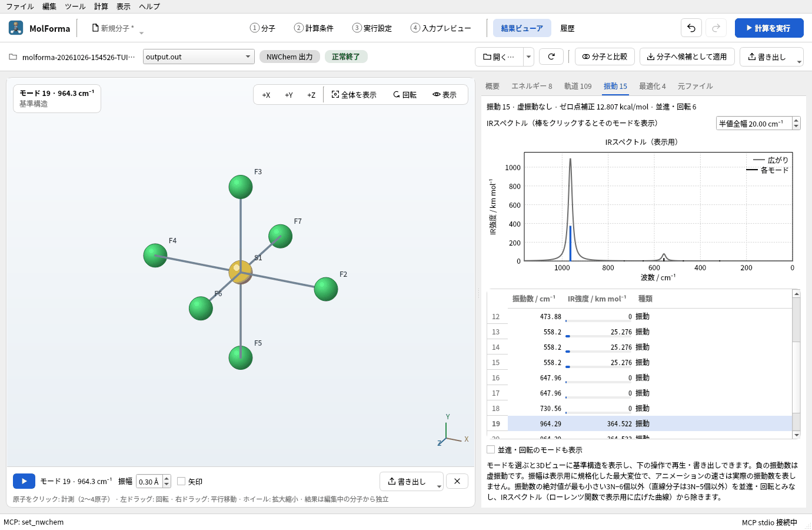Click the top 書き出し export button
This screenshot has width=812, height=530.
pos(767,57)
